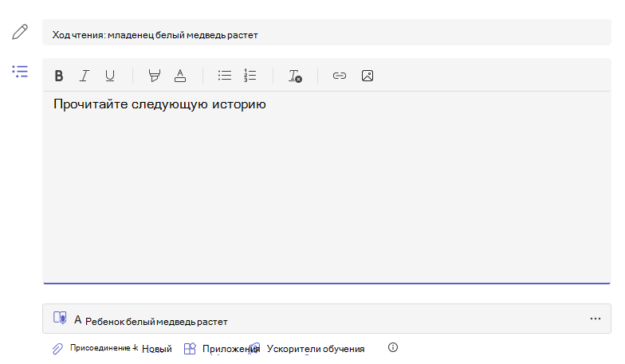Viewport: 625px width, 364px height.
Task: Edit assignment title field
Action: (x=327, y=32)
